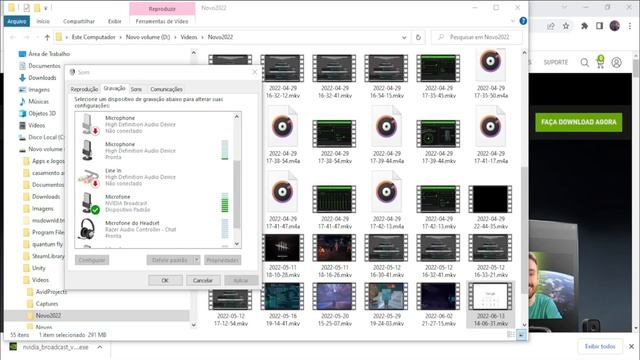This screenshot has height=360, width=640.
Task: Open the Arquivo menu
Action: (17, 21)
